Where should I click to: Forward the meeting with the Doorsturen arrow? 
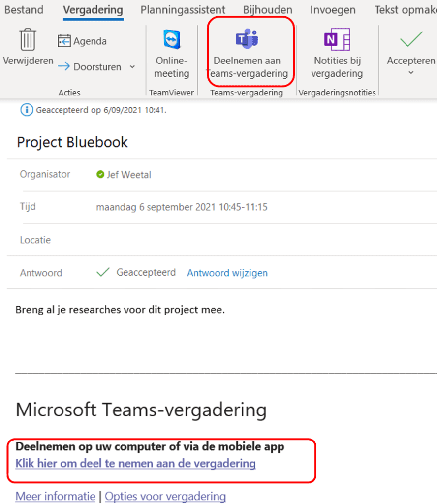point(90,67)
